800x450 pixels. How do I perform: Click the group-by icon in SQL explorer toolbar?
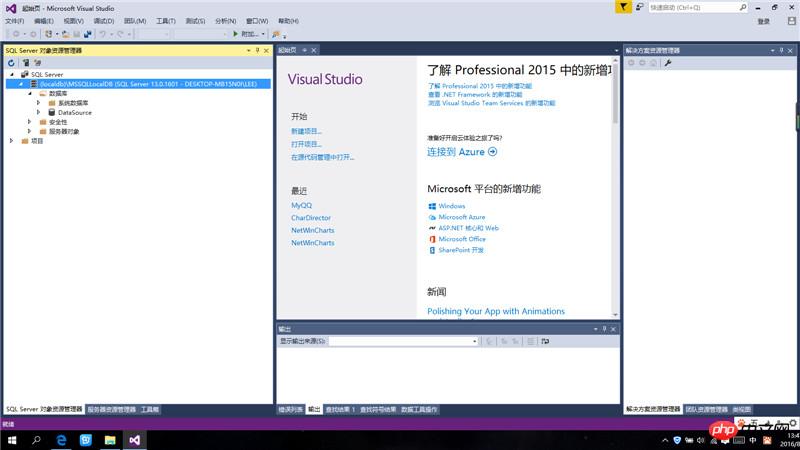[38, 63]
